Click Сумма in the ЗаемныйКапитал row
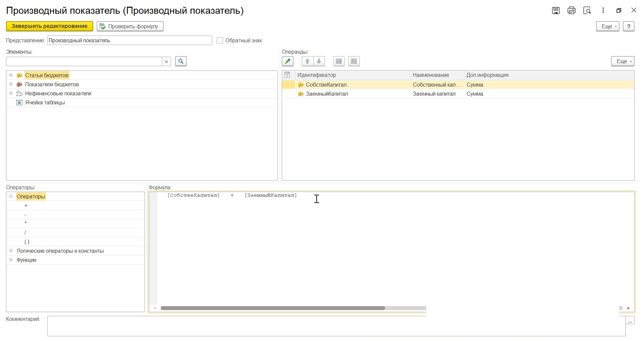Image resolution: width=644 pixels, height=341 pixels. (x=475, y=94)
